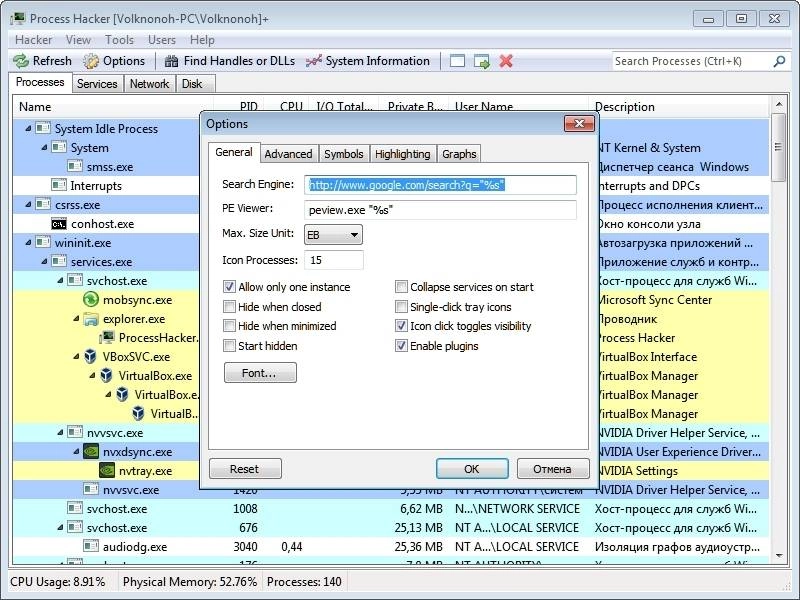The image size is (800, 600).
Task: Collapse the System tree node
Action: click(44, 147)
